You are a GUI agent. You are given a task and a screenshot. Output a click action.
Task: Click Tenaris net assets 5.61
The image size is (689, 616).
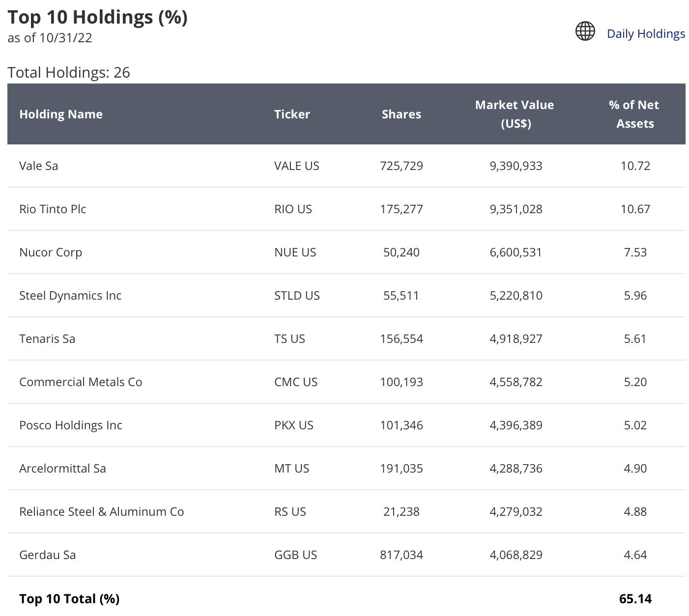click(635, 338)
